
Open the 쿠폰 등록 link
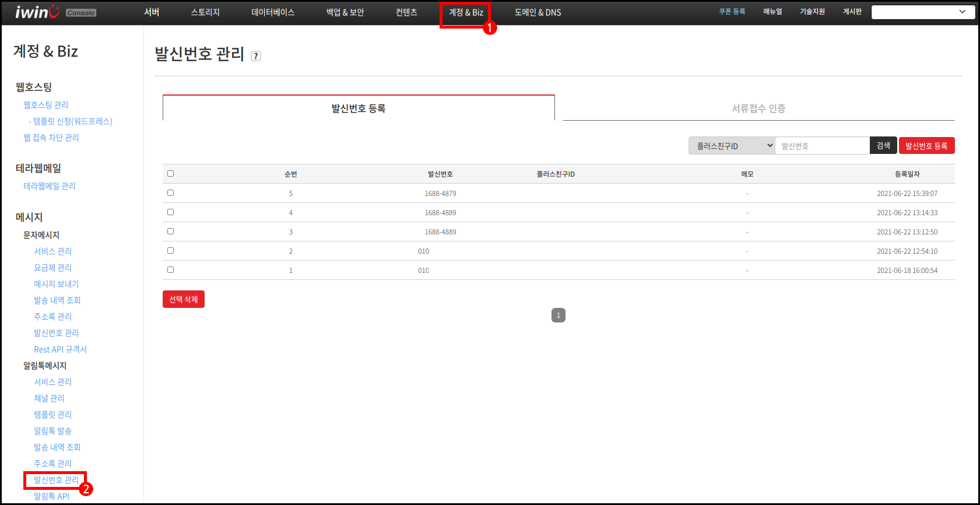(x=732, y=12)
